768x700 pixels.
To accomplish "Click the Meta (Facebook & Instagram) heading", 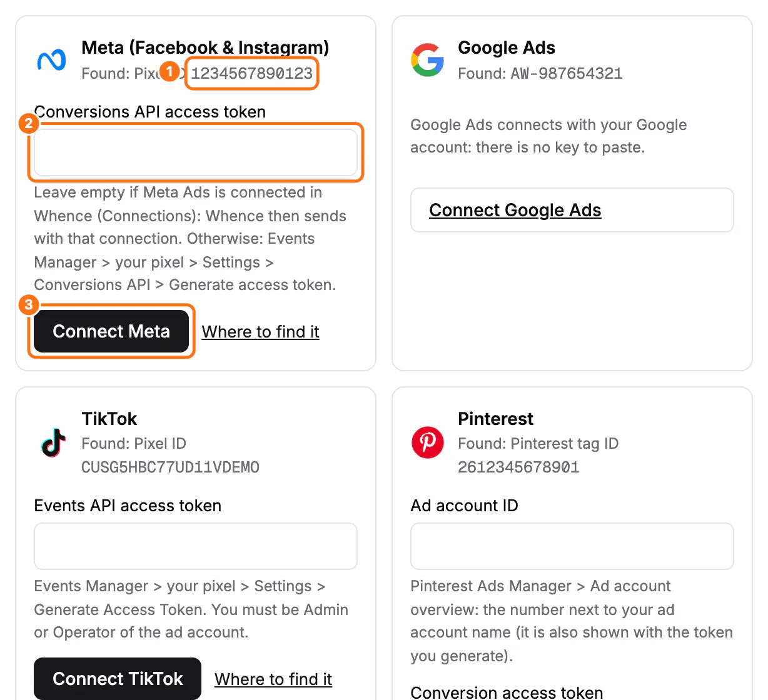I will point(205,47).
